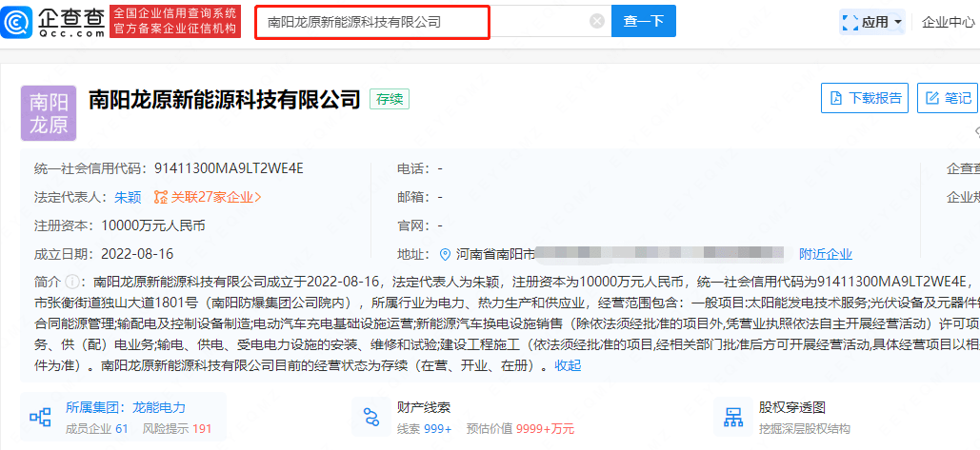Click 挖掘深层股权结构 subtitle

[805, 429]
